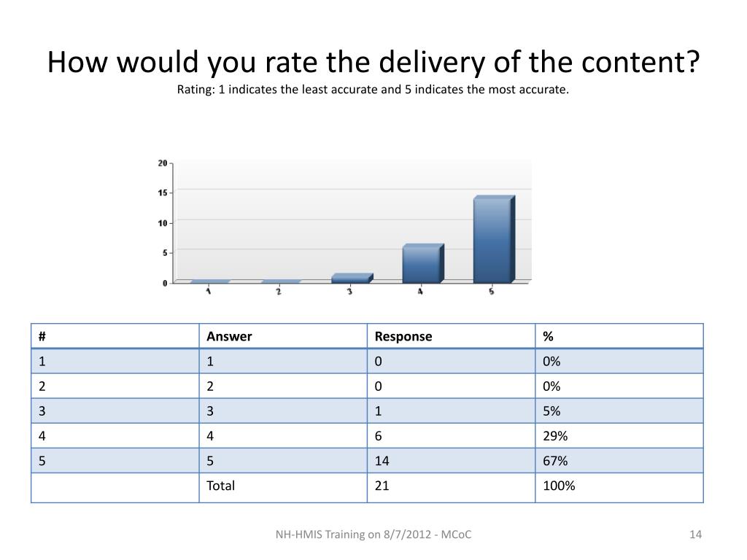Click the tallest bar for rating 5
This screenshot has width=747, height=560.
click(x=494, y=239)
